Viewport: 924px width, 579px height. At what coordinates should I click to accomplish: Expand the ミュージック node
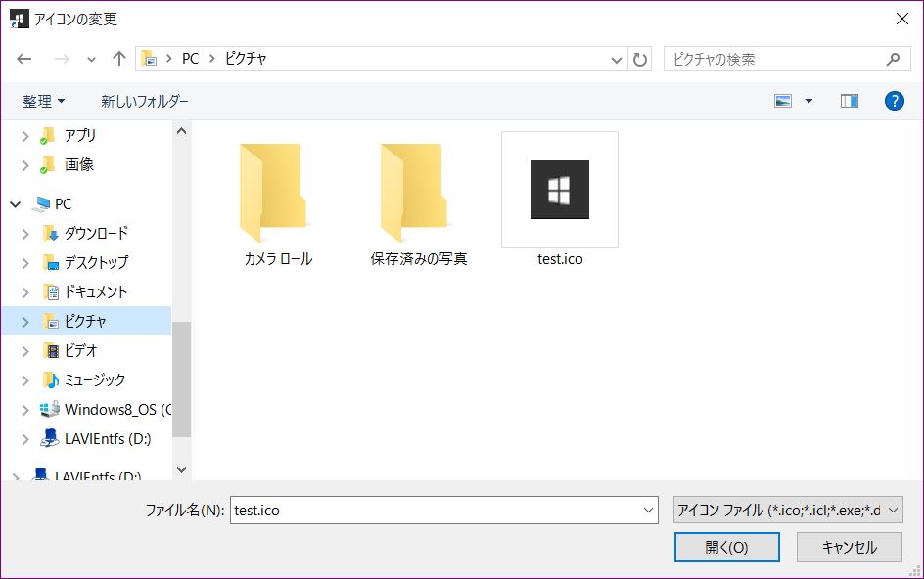pyautogui.click(x=25, y=380)
